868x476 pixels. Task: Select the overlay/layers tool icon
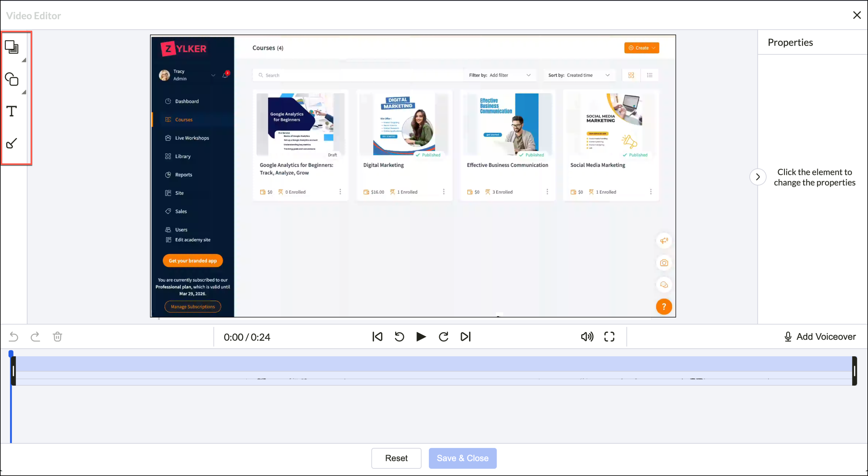click(12, 47)
